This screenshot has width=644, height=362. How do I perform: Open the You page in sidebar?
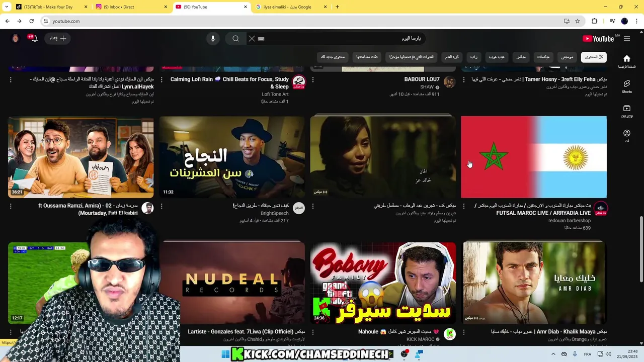point(626,136)
